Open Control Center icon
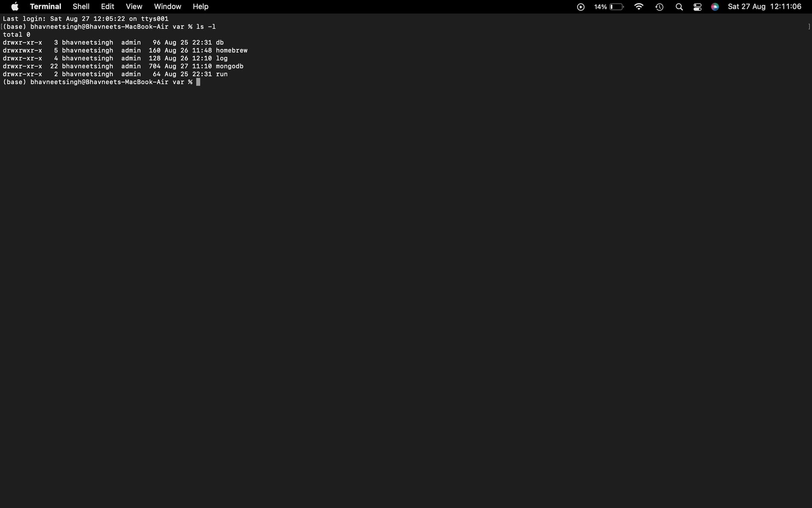Image resolution: width=812 pixels, height=508 pixels. pyautogui.click(x=697, y=7)
